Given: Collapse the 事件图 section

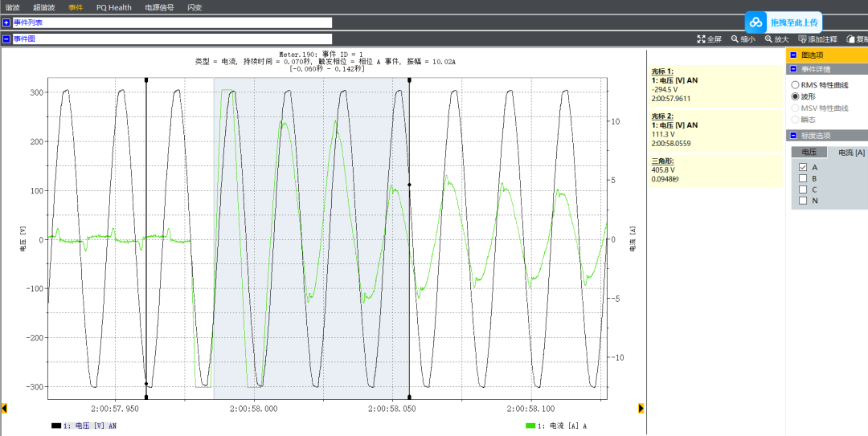Looking at the screenshot, I should pyautogui.click(x=6, y=39).
